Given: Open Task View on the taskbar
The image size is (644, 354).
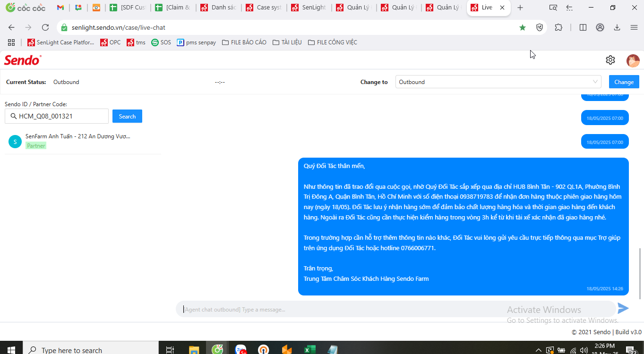Looking at the screenshot, I should 170,350.
